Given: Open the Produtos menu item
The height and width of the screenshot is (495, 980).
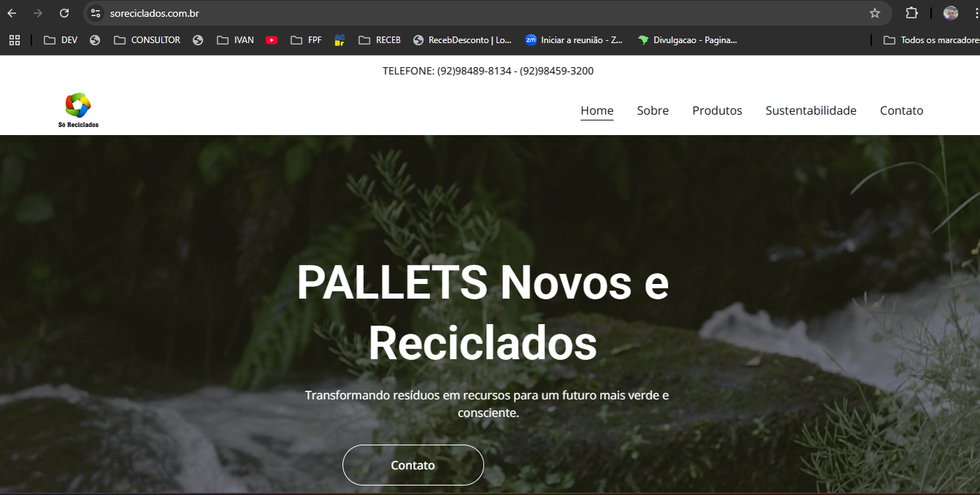Looking at the screenshot, I should pyautogui.click(x=717, y=110).
